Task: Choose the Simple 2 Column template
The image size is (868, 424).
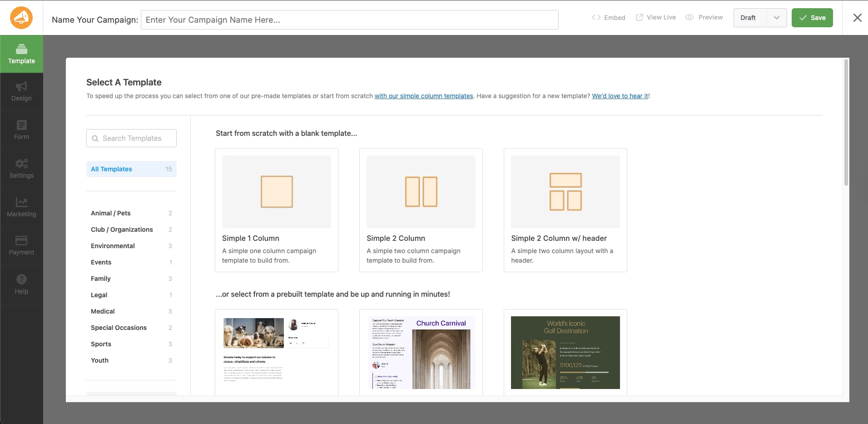Action: click(x=421, y=210)
